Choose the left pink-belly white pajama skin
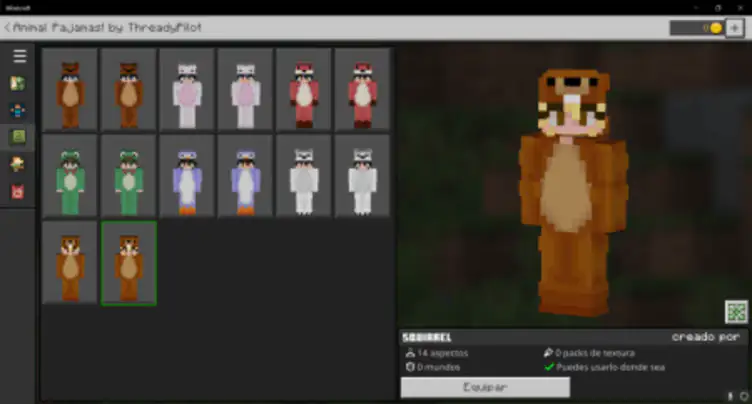752x404 pixels. click(x=187, y=89)
